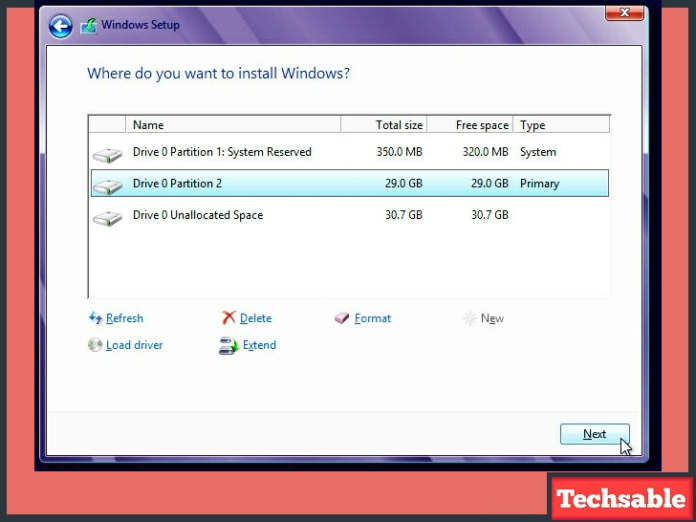The height and width of the screenshot is (522, 696).
Task: Click the Load driver disc icon
Action: click(95, 345)
